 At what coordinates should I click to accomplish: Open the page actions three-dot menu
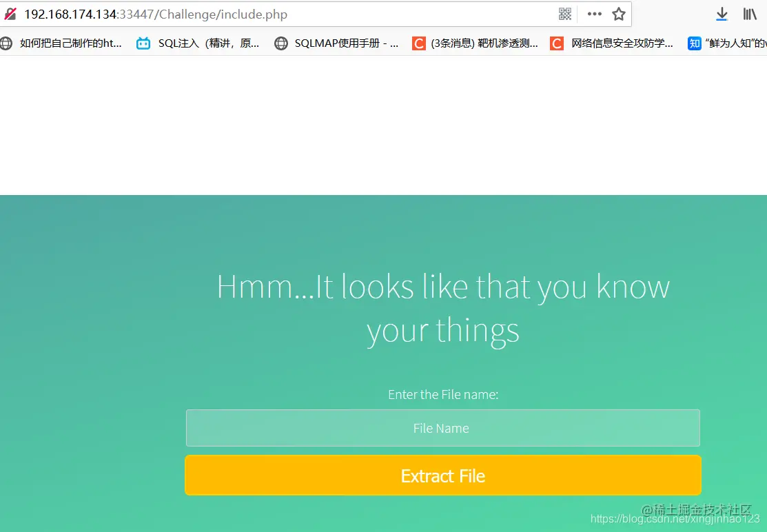(x=594, y=14)
